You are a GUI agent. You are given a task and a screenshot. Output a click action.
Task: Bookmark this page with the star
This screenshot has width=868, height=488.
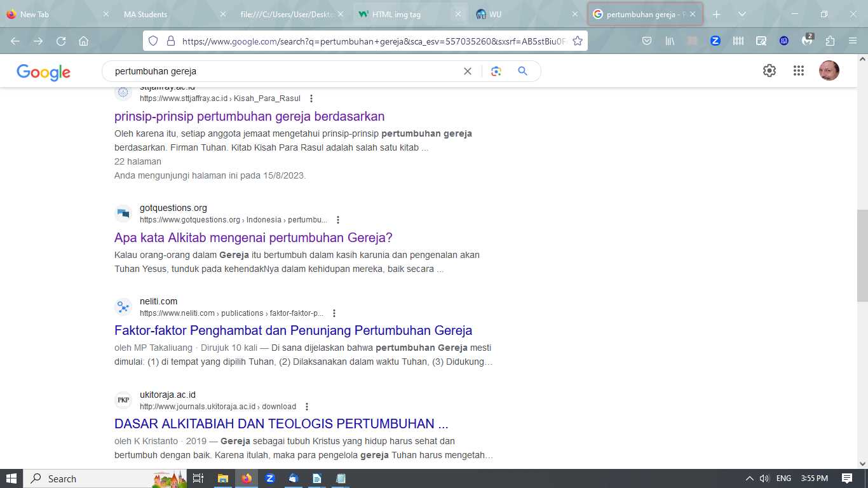[x=578, y=41]
